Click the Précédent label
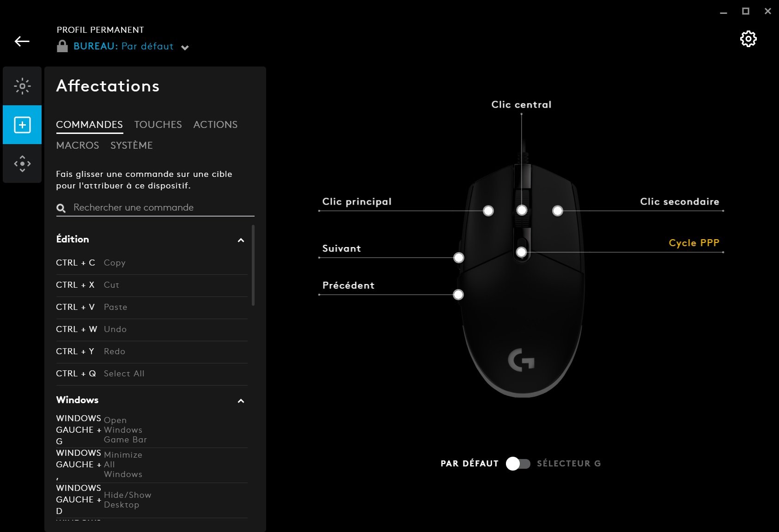Image resolution: width=779 pixels, height=532 pixels. pos(348,285)
